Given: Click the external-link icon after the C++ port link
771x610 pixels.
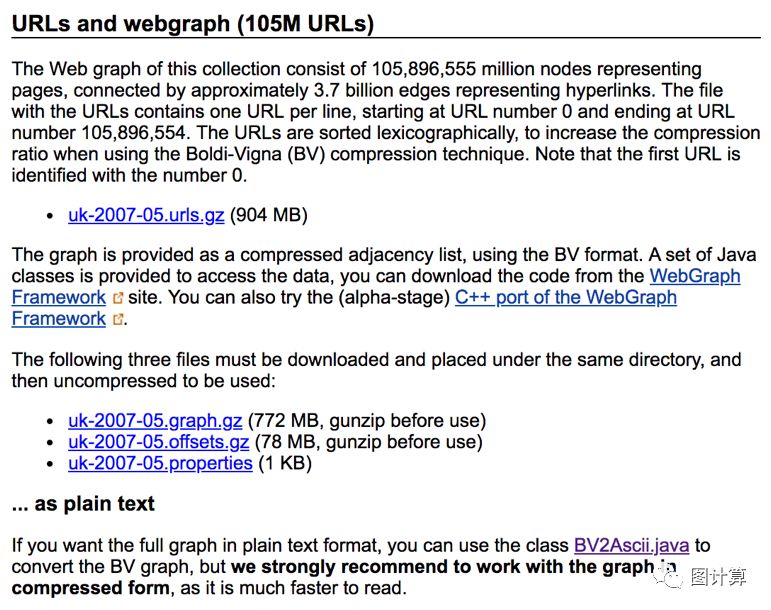Looking at the screenshot, I should pos(119,320).
